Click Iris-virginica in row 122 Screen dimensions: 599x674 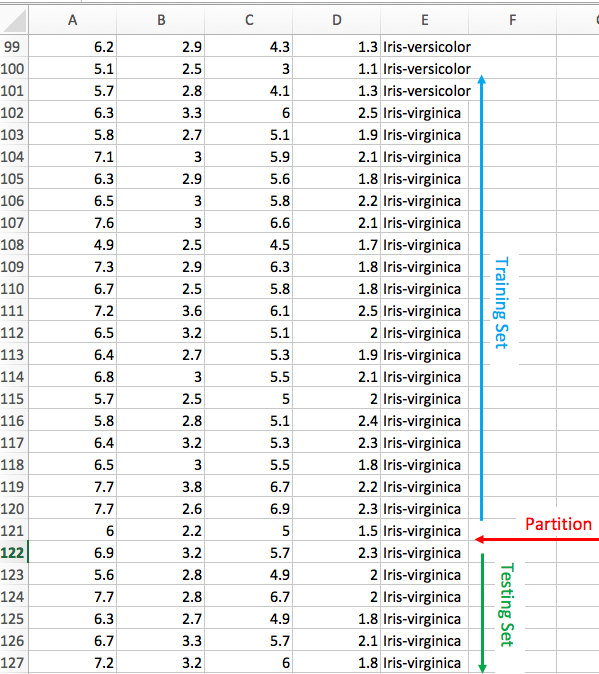pos(422,553)
